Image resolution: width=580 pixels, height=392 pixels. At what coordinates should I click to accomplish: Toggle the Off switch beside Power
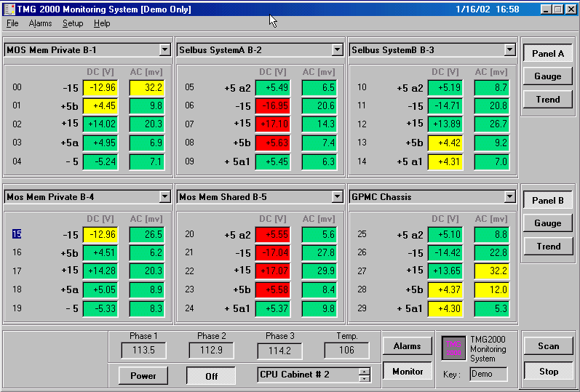[211, 376]
